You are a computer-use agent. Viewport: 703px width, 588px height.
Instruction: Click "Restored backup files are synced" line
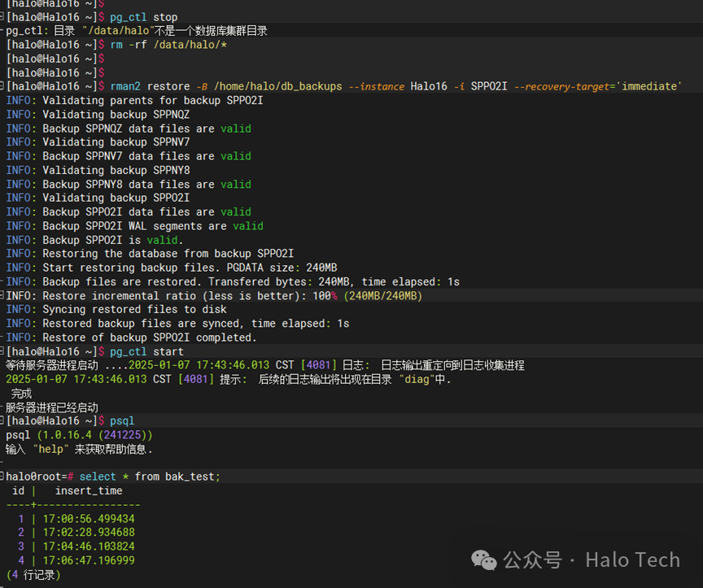click(x=177, y=324)
